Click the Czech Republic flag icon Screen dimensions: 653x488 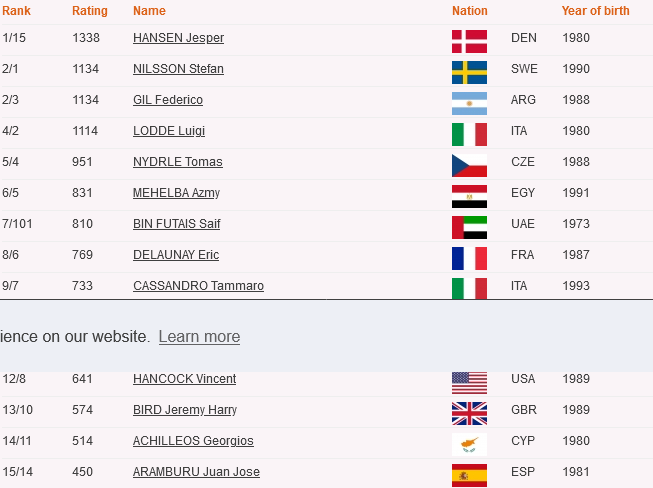point(469,166)
